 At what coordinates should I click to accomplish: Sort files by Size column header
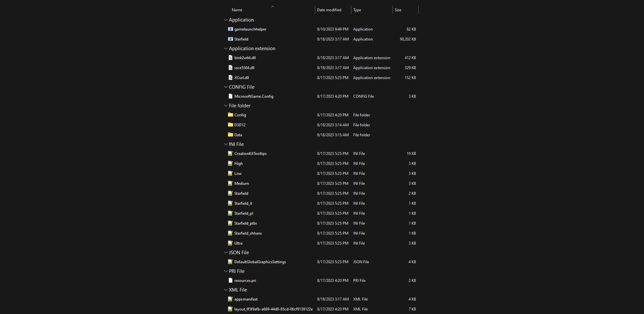[x=398, y=10]
